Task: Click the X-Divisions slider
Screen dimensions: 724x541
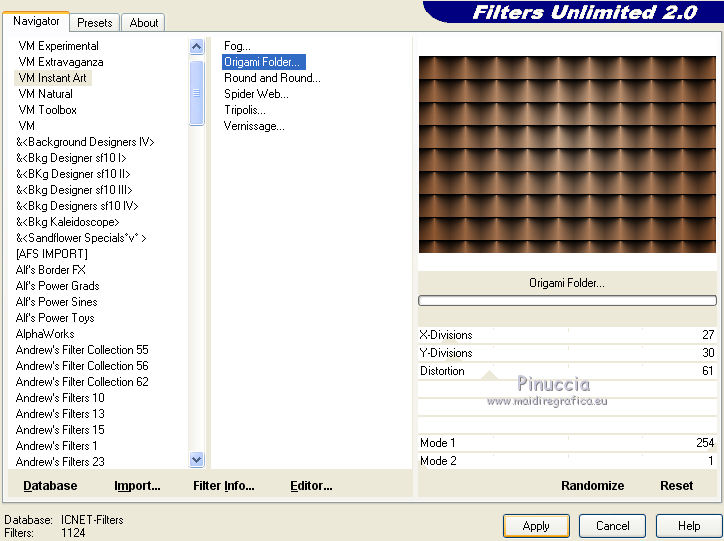Action: (567, 335)
